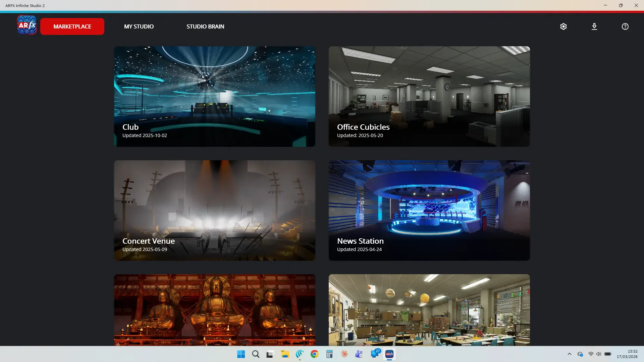Show hidden system tray icons

pos(570,354)
